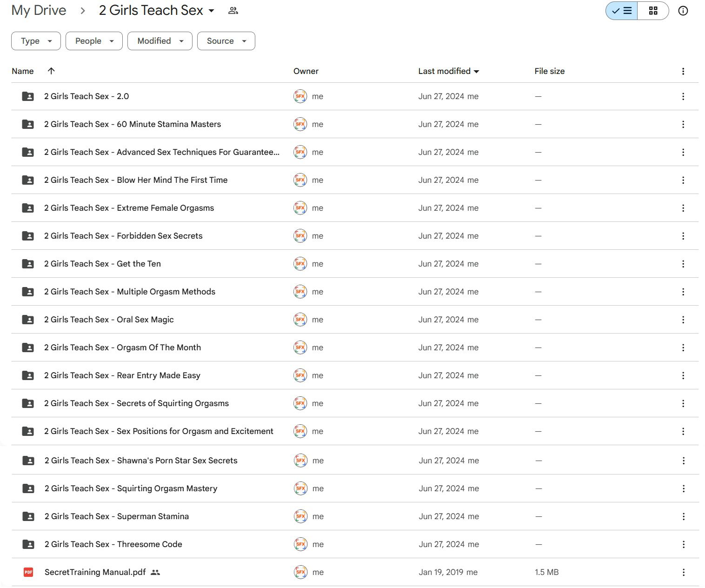Viewport: 705px width, 588px height.
Task: Select 'Sex Positions for Orgasm and Excitement' folder
Action: (x=159, y=431)
